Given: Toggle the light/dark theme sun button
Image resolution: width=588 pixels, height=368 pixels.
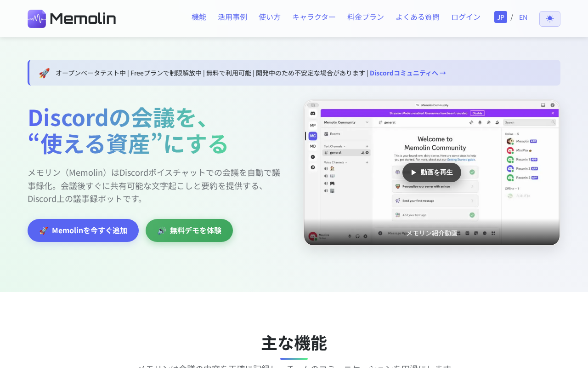Looking at the screenshot, I should click(x=550, y=19).
